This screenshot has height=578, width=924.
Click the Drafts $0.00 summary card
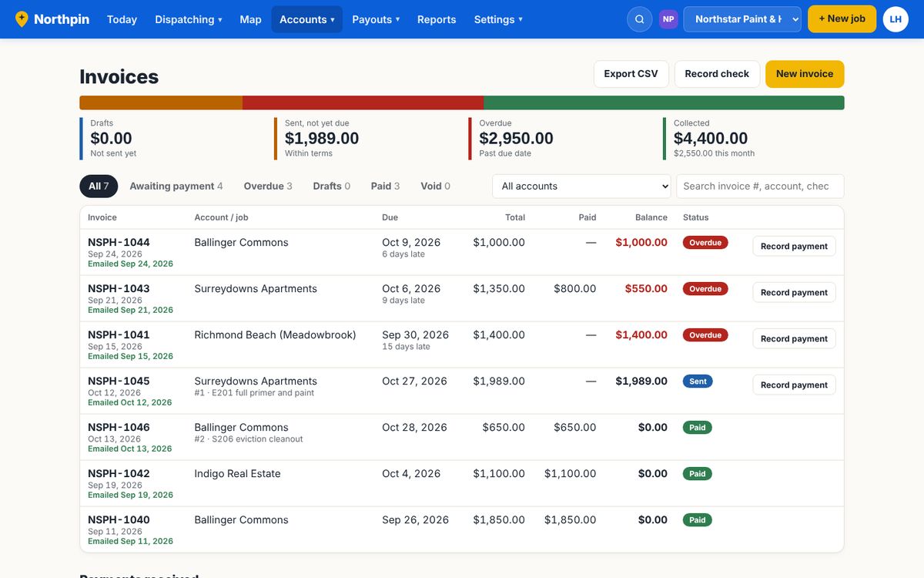click(x=173, y=139)
